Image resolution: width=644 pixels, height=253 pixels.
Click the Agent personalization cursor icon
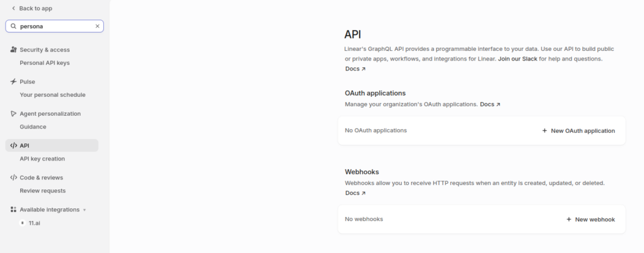tap(14, 114)
